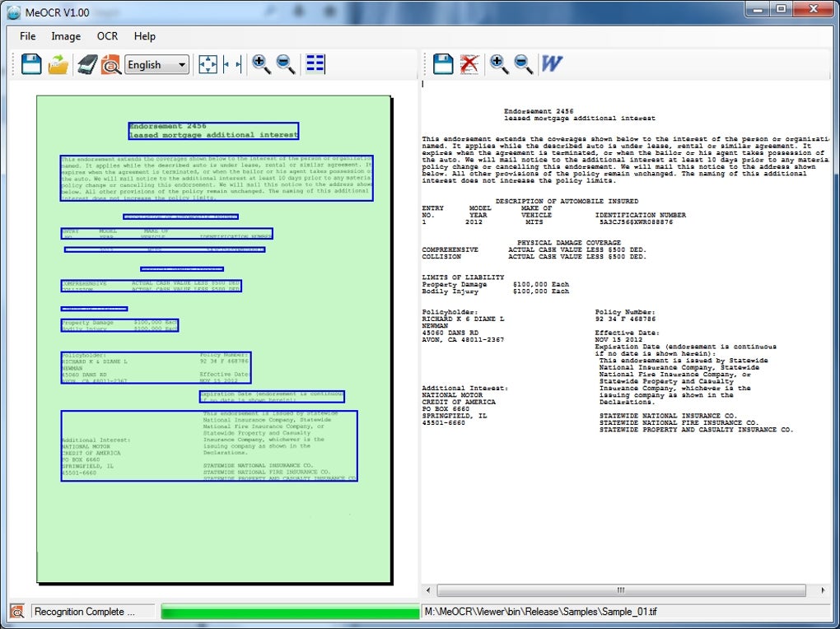Viewport: 840px width, 629px height.
Task: Click 'NOV 15 2012' in the text output
Action: pos(618,340)
